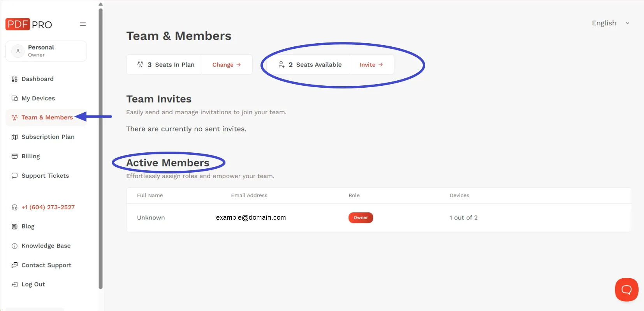
Task: Click the Dashboard grid icon
Action: coord(14,79)
